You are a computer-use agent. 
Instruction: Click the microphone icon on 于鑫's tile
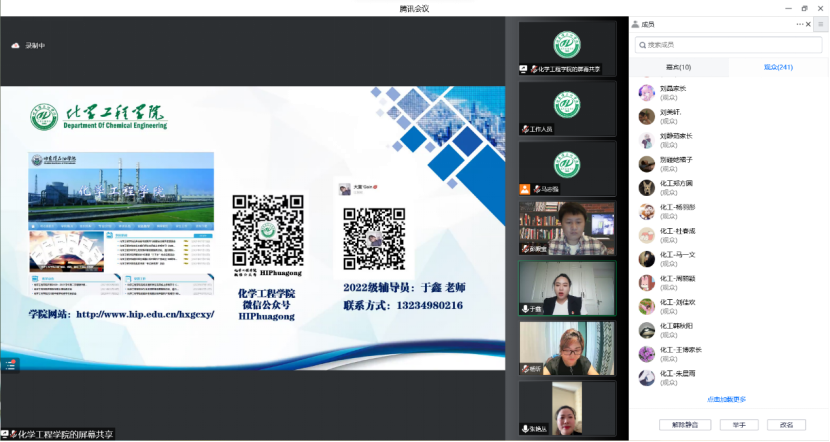[x=525, y=309]
